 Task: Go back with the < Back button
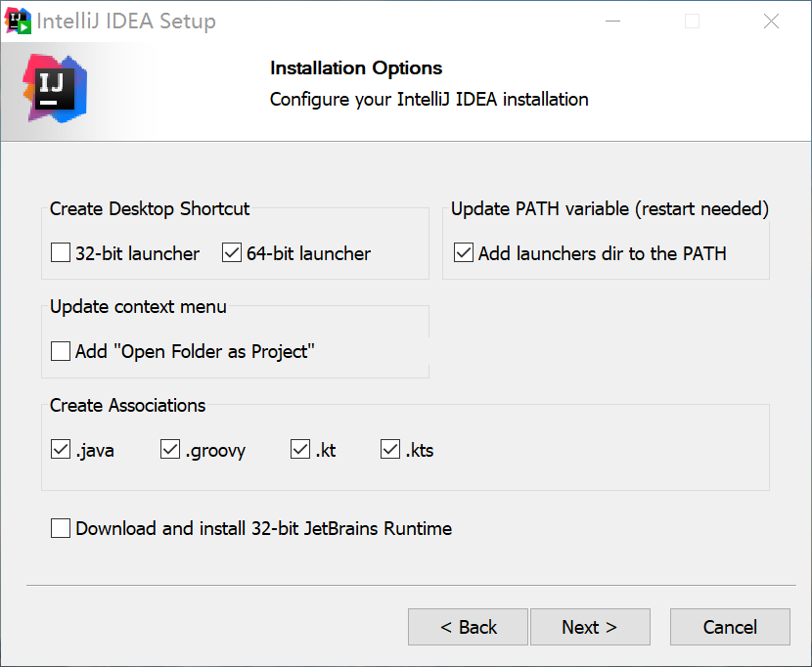468,628
